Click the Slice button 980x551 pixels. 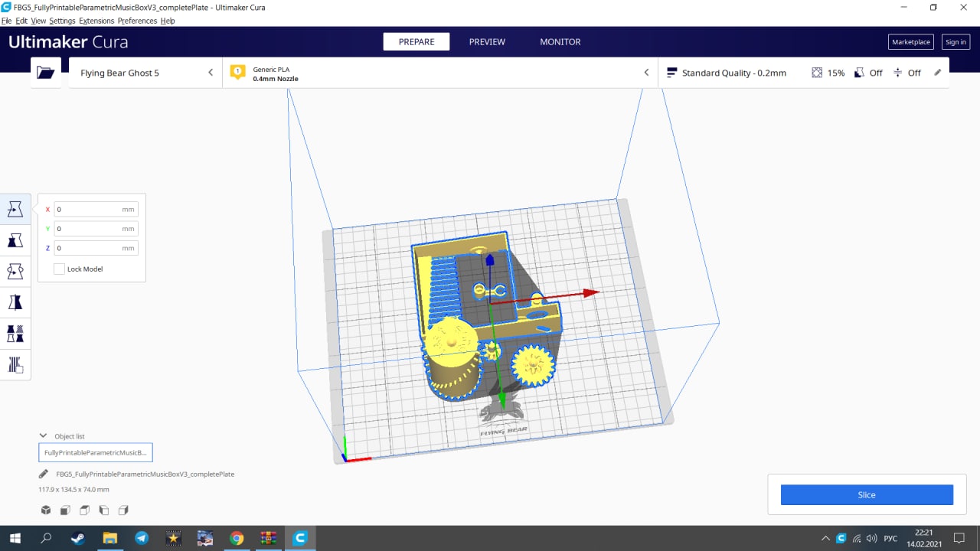coord(867,495)
